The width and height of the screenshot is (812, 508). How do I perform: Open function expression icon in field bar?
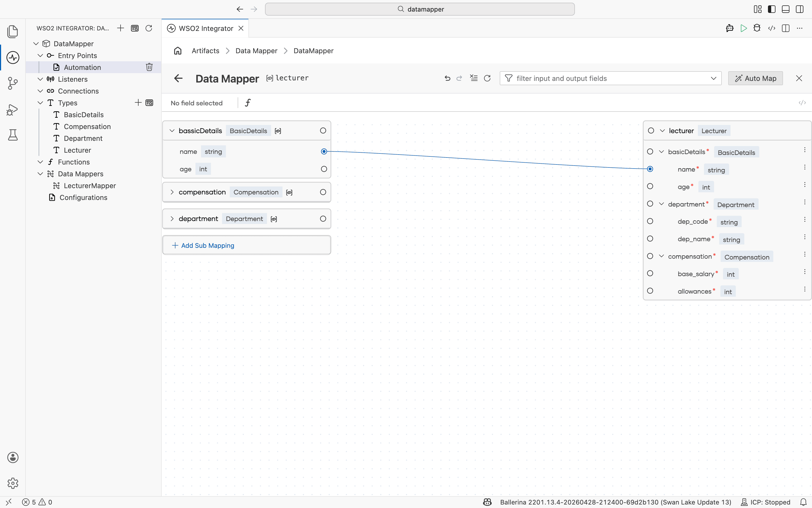[248, 102]
